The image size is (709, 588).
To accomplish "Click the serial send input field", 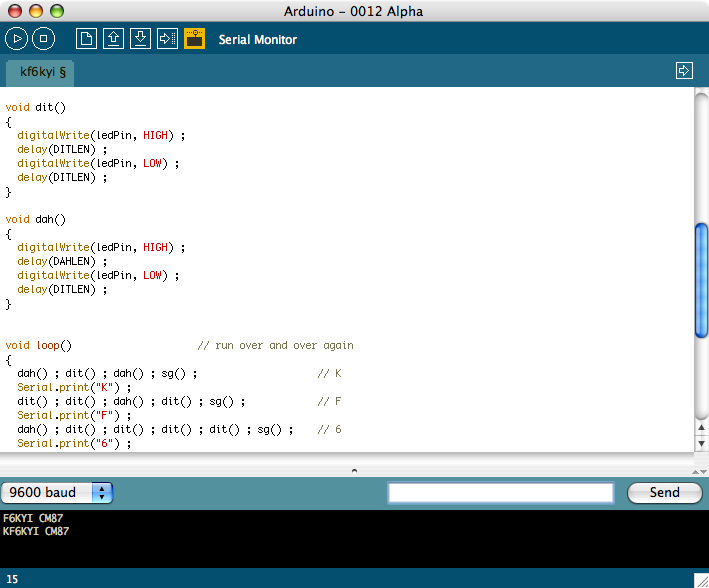I will point(501,493).
